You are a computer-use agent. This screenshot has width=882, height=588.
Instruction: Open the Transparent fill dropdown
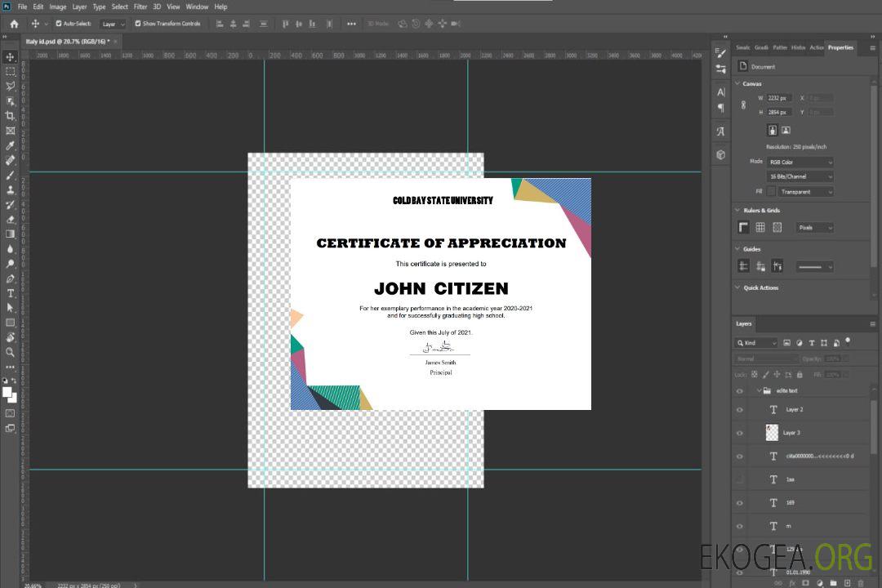805,192
